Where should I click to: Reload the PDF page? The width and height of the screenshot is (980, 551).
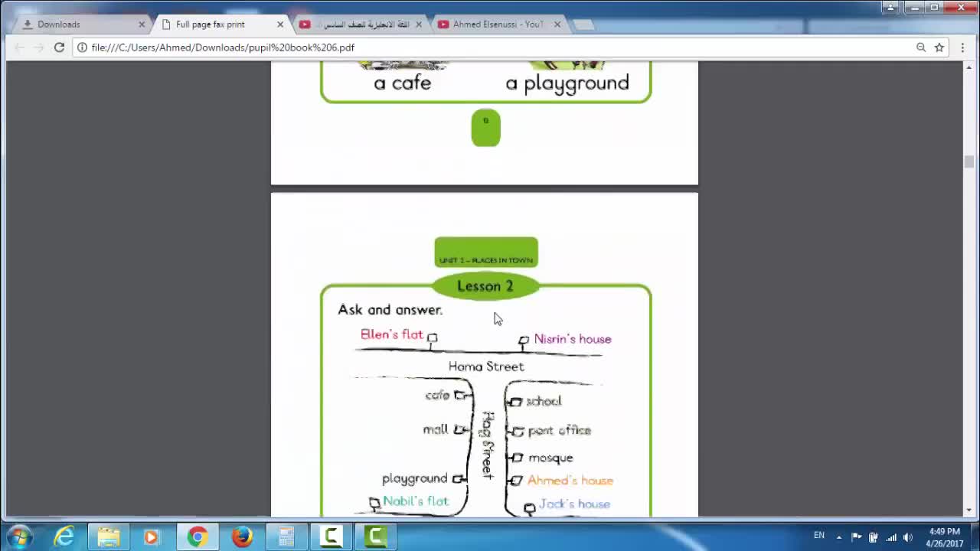coord(59,47)
